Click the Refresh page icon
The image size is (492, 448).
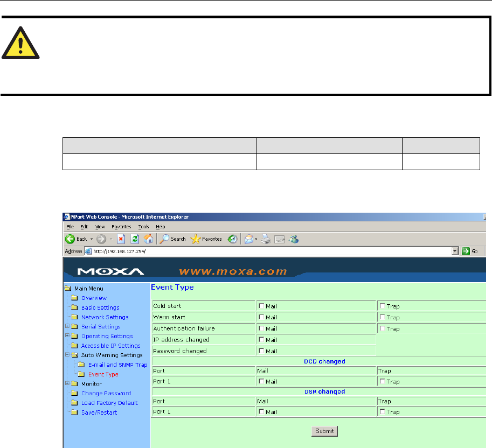click(135, 239)
